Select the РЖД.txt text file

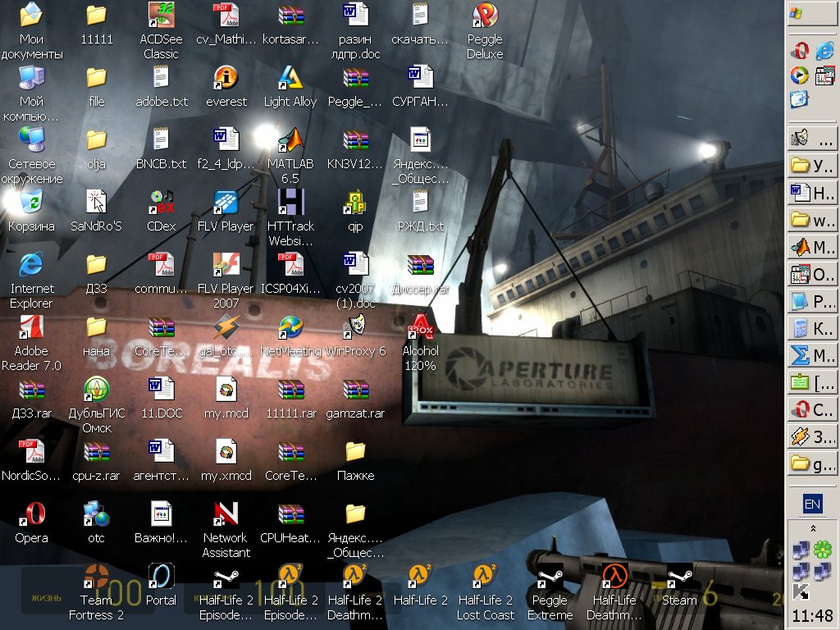421,203
